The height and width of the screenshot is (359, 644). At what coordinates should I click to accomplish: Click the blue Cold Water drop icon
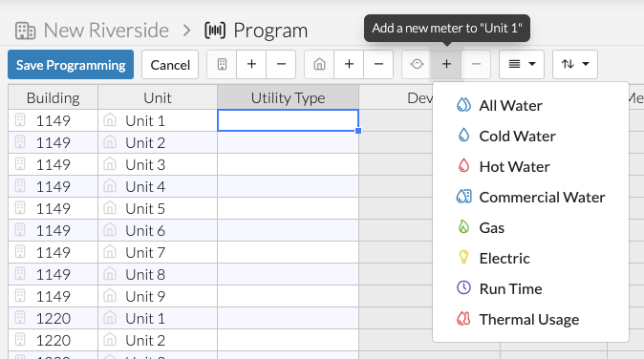(463, 135)
